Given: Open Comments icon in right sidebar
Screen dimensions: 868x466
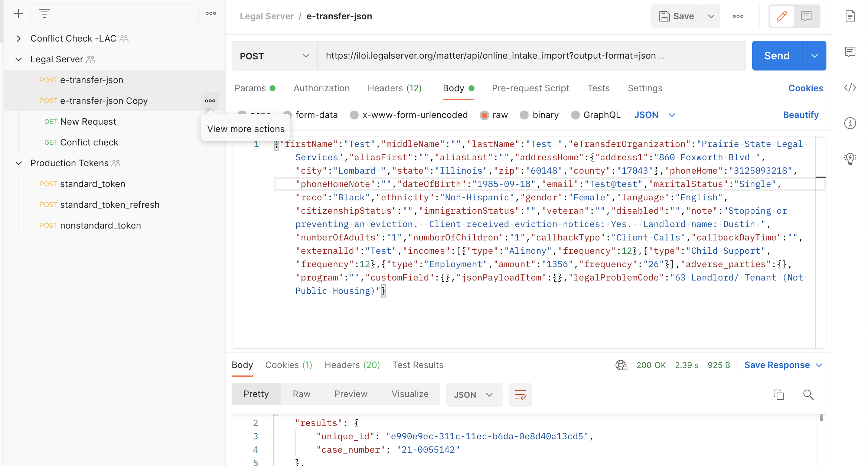Looking at the screenshot, I should [x=850, y=52].
